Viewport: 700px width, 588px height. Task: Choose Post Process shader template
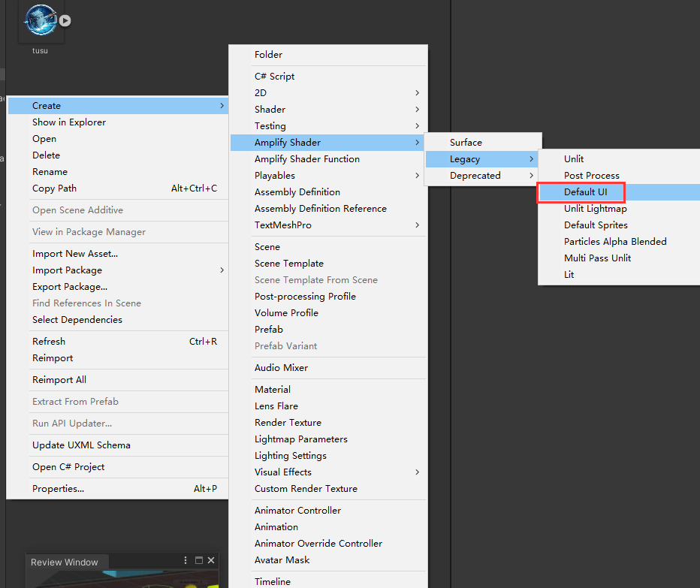619,176
